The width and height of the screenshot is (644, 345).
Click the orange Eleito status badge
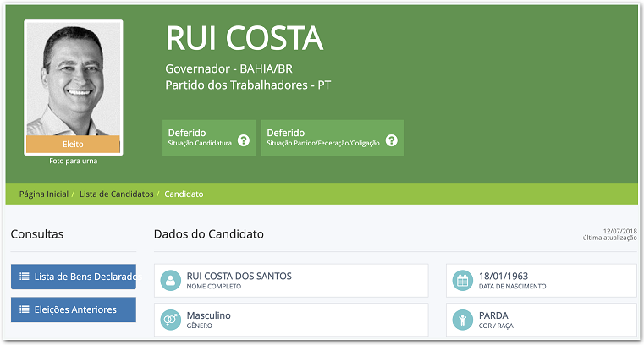pos(74,145)
